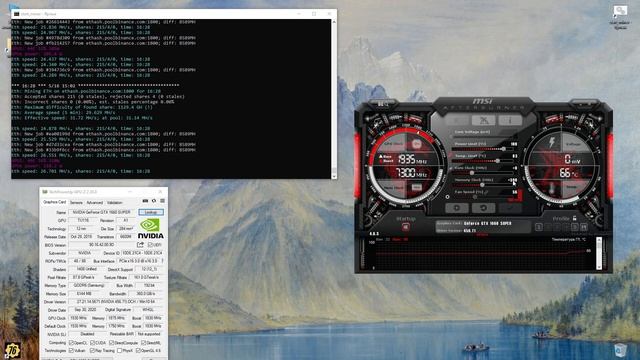640x360 pixels.
Task: Open the Recycle Bin desktop icon
Action: [621, 349]
